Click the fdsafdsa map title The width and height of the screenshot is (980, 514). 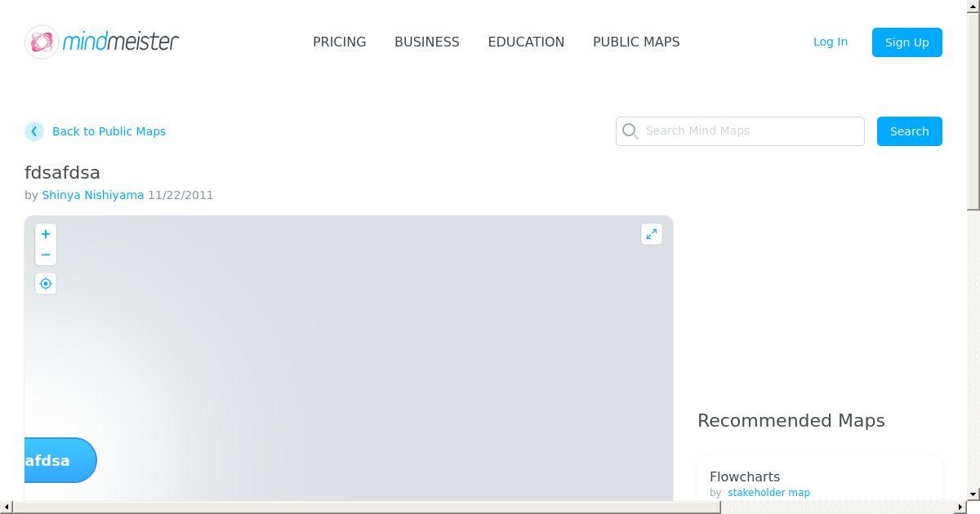pos(62,172)
